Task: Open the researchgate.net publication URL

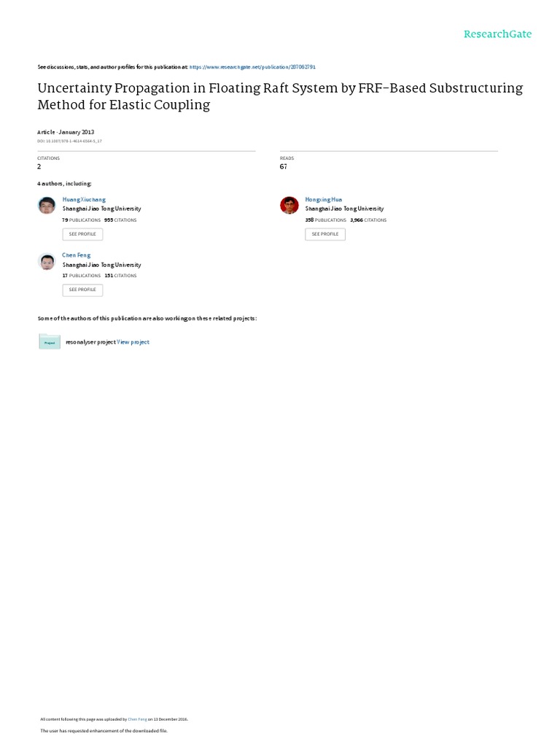Action: pos(252,67)
